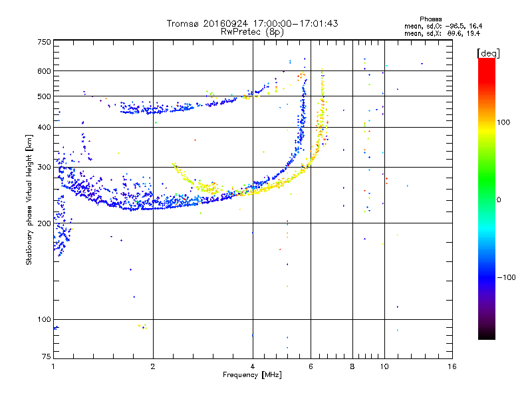Click the "Frequency [MHz]" axis title
532x399 pixels.
[252, 375]
